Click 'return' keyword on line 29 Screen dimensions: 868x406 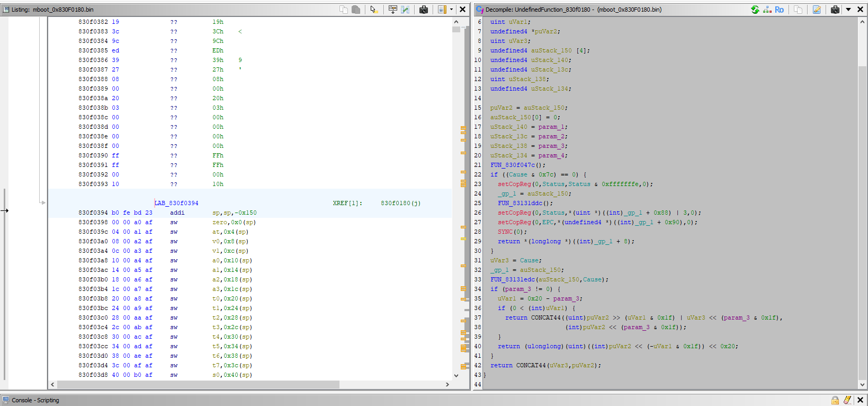508,241
